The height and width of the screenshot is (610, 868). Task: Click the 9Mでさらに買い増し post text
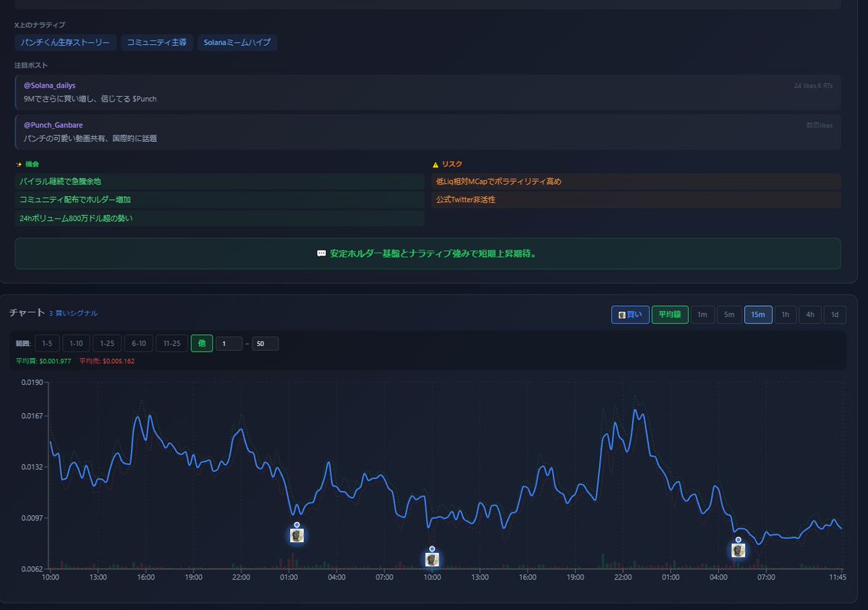point(90,99)
